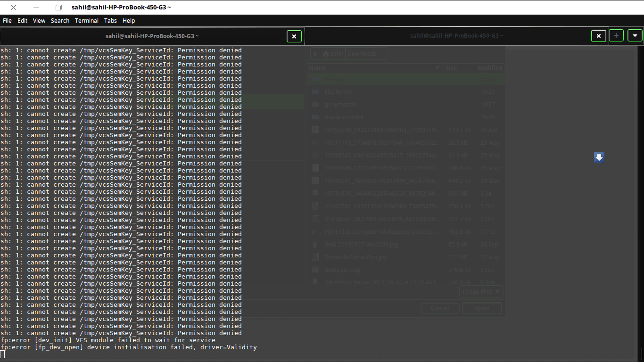Click the genymotion folder icon
The image size is (644, 362).
tap(315, 104)
